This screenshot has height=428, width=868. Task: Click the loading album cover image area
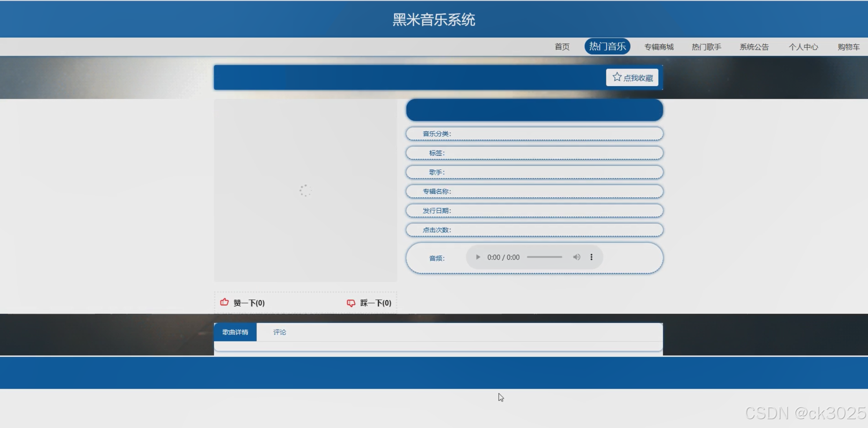pos(305,190)
